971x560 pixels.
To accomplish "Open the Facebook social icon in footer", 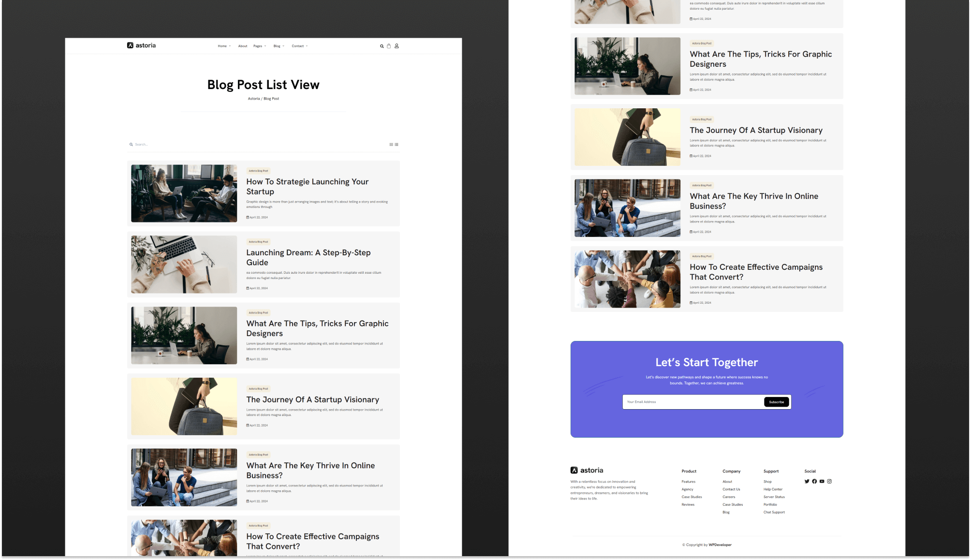I will coord(814,481).
